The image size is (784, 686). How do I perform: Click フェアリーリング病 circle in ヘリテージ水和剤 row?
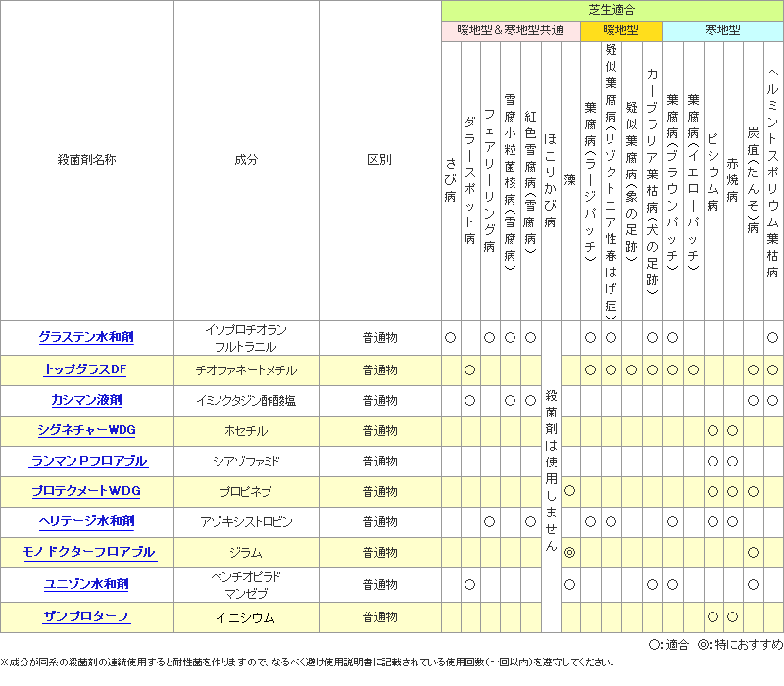coord(489,522)
